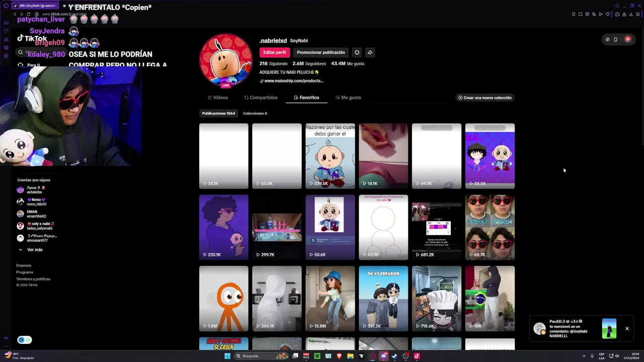This screenshot has height=362, width=644.
Task: Open the video with 239.5K views
Action: pos(330,156)
